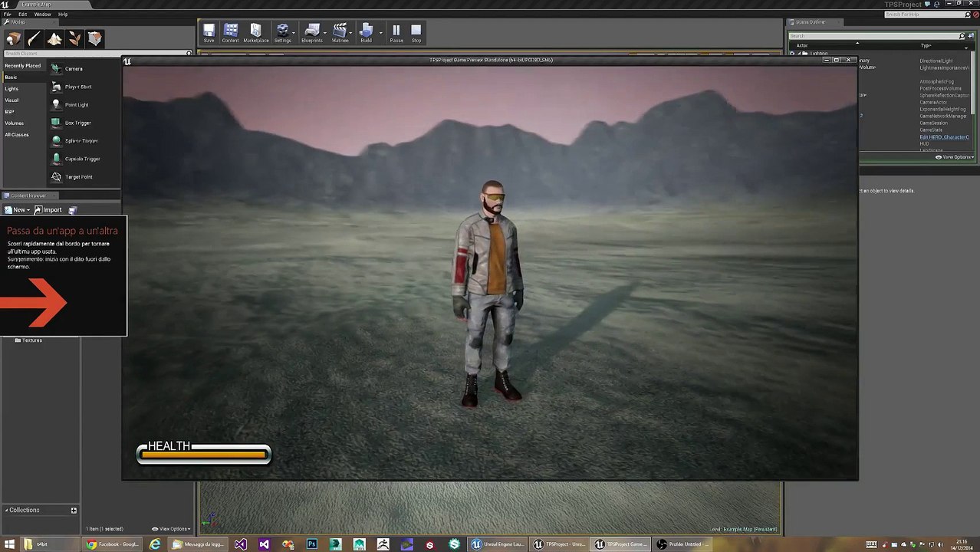
Task: Switch to Unreal Engine Launcher taskbar item
Action: pos(498,544)
